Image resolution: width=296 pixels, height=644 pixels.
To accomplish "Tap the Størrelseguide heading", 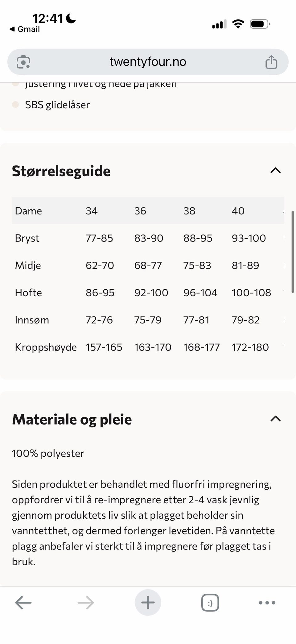I will point(61,171).
